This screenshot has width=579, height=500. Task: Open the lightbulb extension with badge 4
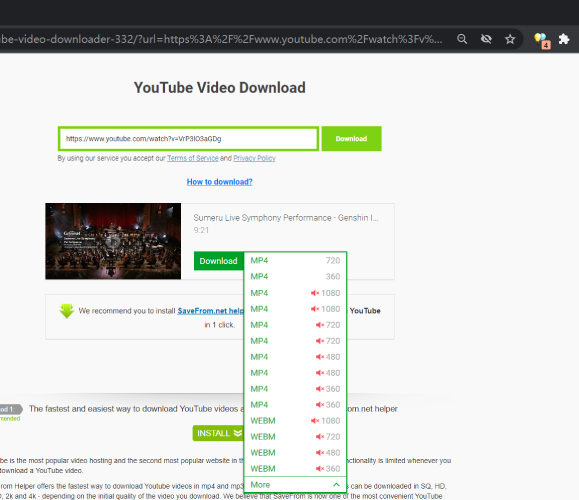pos(542,40)
